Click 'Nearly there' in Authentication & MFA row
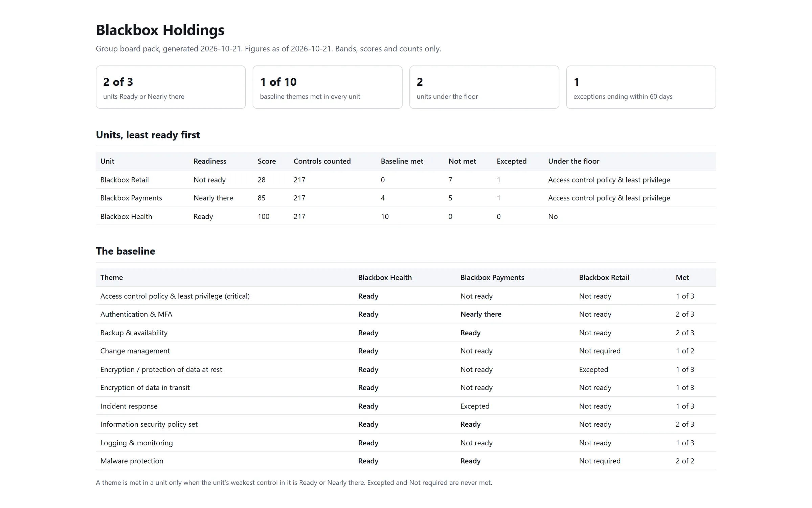 click(481, 314)
